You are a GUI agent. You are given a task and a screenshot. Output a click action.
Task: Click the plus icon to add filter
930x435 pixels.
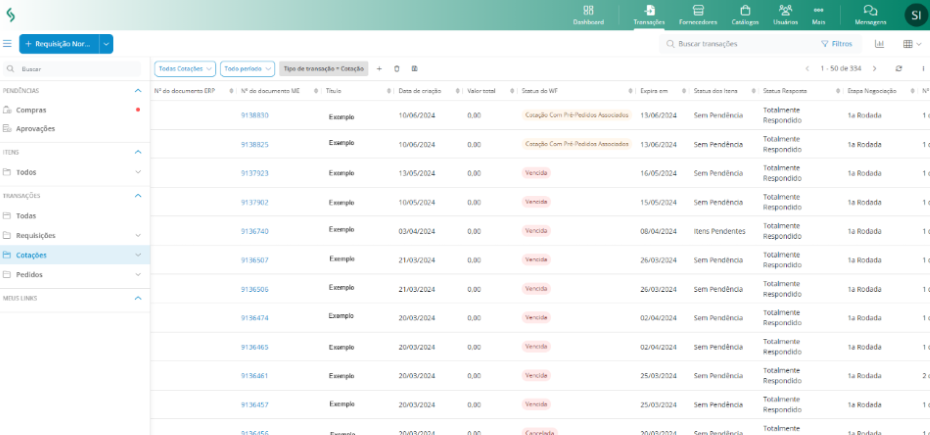click(379, 69)
